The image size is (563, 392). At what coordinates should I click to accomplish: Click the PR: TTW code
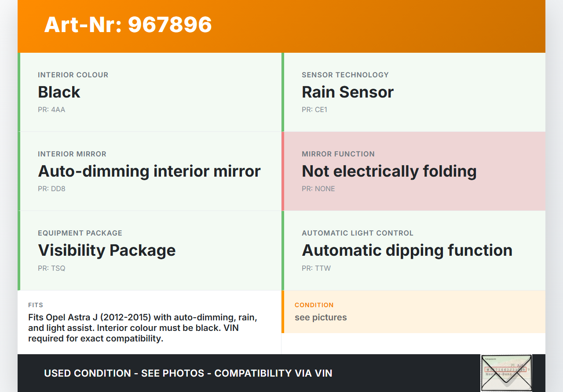tap(316, 268)
